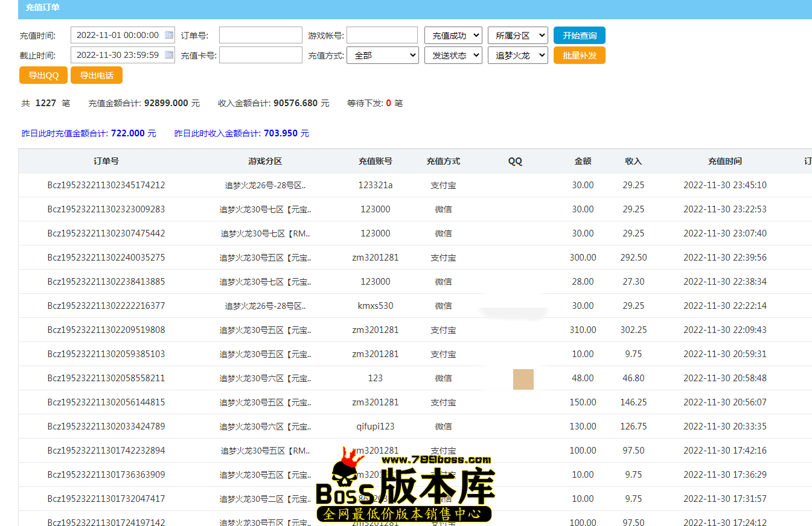
Task: Focus the 订单号 input field
Action: tap(260, 36)
